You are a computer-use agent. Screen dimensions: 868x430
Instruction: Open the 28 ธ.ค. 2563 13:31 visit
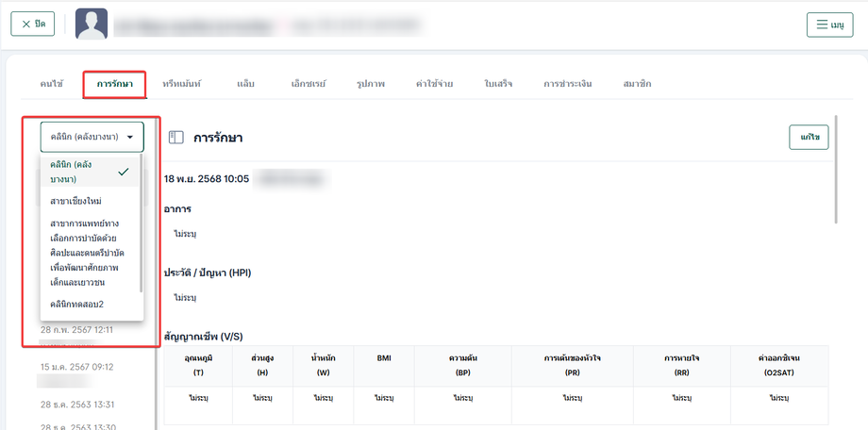[77, 405]
